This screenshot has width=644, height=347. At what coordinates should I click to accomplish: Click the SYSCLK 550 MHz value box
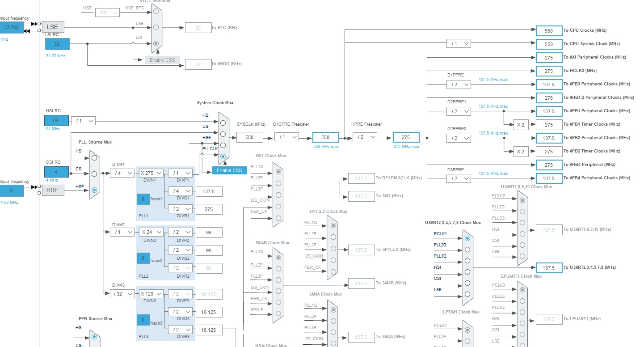coord(249,138)
